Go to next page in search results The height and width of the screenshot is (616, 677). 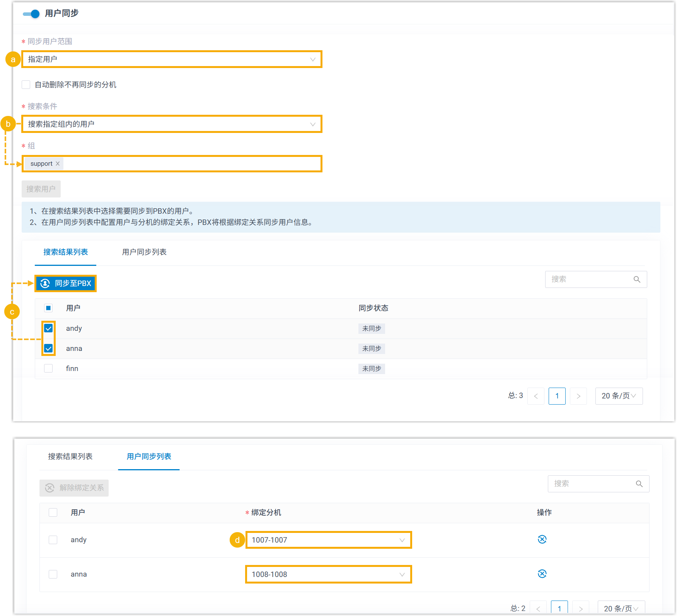pos(578,396)
